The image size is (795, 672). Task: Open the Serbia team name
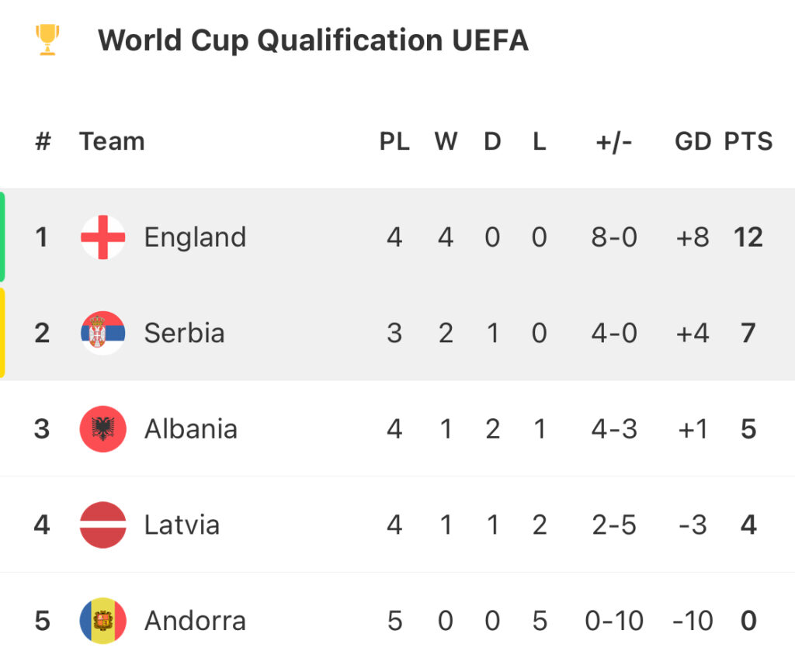click(x=184, y=333)
